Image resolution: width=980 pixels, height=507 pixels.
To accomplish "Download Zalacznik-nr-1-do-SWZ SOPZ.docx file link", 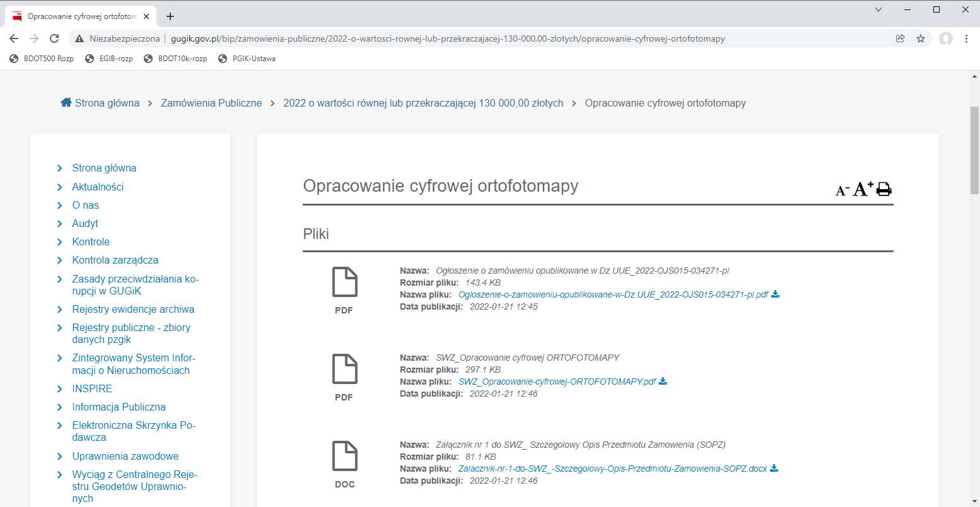I will tap(612, 469).
